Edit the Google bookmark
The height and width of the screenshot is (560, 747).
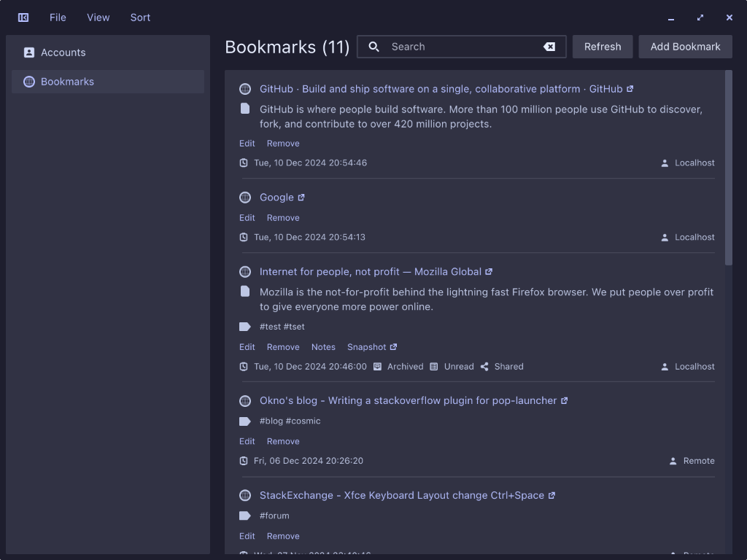(247, 217)
